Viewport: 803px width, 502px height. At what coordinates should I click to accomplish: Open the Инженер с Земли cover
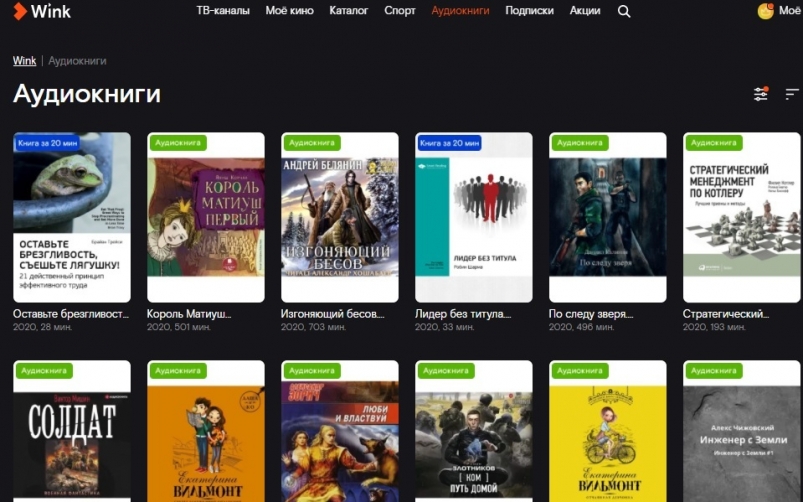(x=742, y=431)
